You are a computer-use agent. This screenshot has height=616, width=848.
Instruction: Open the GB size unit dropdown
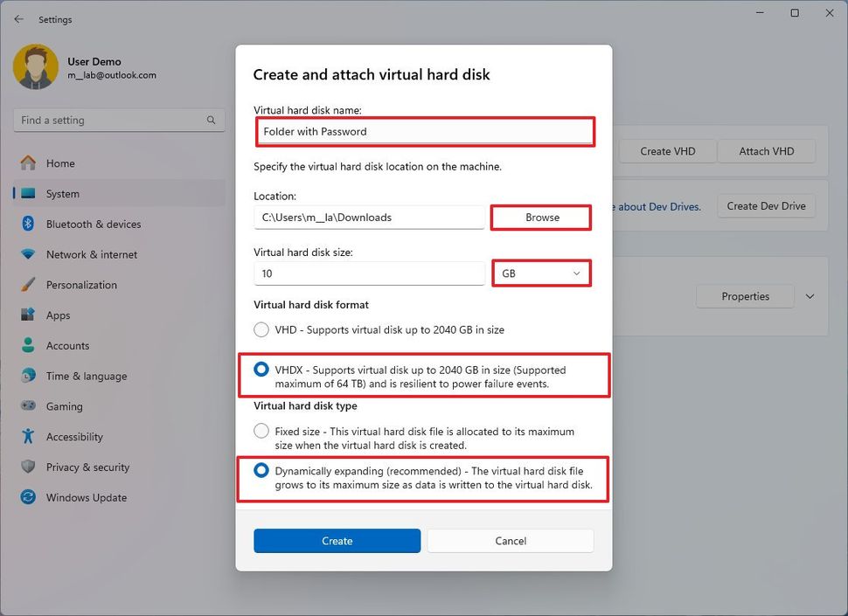[540, 273]
